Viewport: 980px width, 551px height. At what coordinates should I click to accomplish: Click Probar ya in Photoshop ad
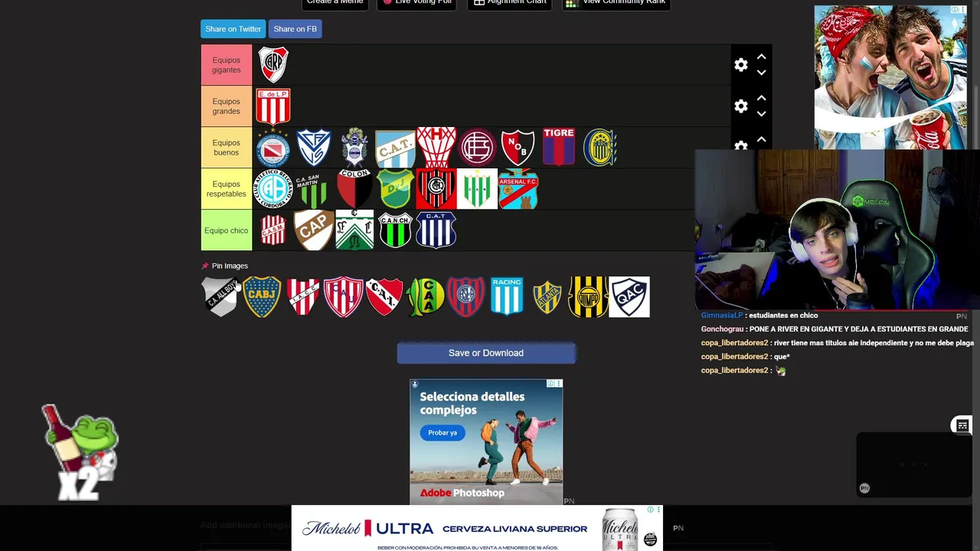[x=443, y=432]
